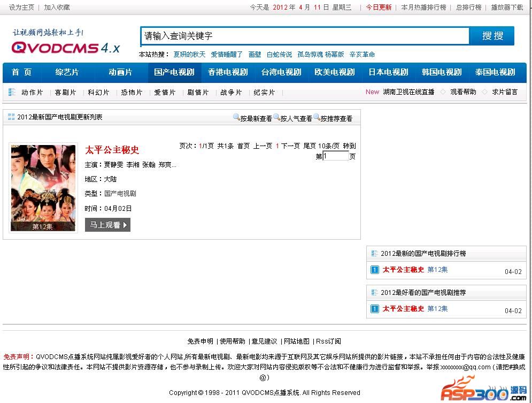Click 尾页 in the pagination
The image size is (532, 403).
(x=310, y=146)
